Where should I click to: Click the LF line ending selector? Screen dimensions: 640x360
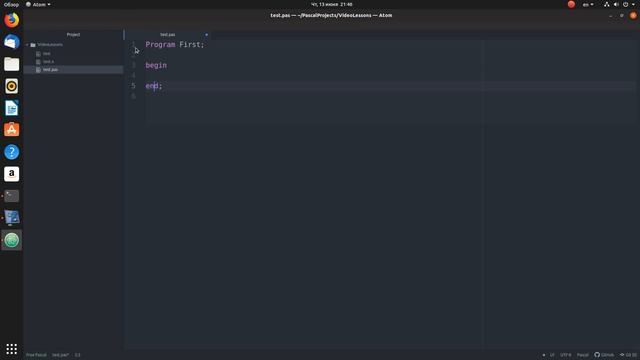click(552, 355)
